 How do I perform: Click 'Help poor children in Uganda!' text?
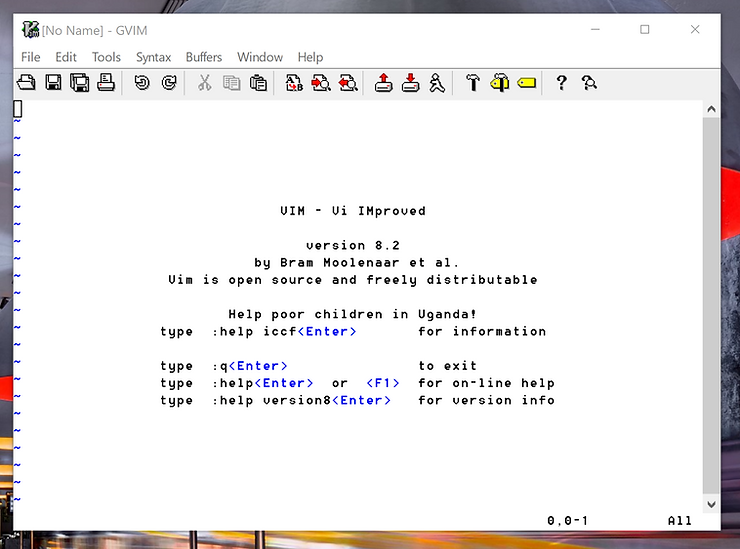[353, 314]
